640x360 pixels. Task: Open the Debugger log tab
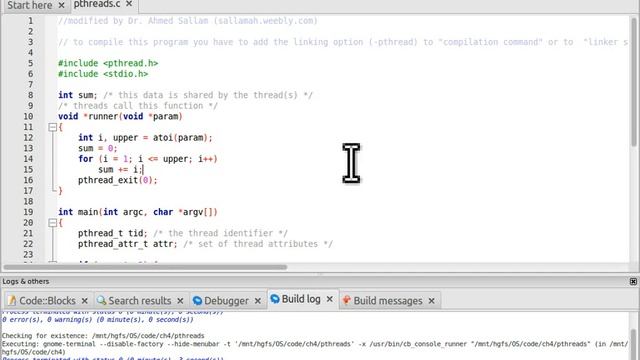point(226,301)
